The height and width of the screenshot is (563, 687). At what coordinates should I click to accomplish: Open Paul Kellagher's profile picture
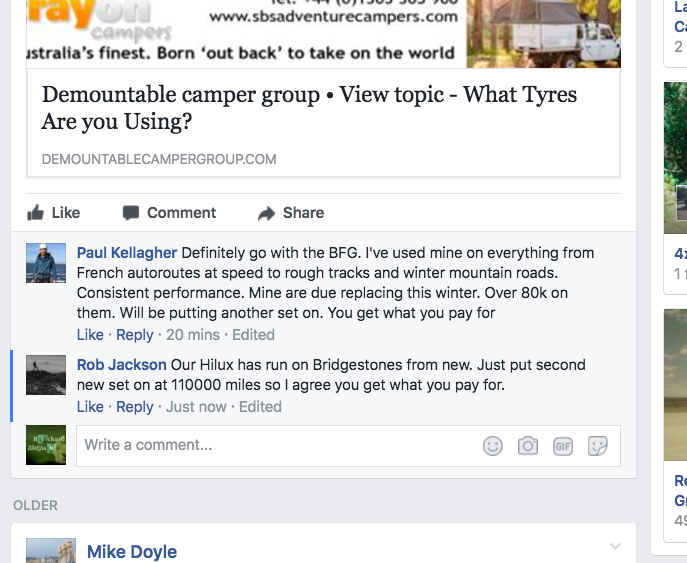46,263
